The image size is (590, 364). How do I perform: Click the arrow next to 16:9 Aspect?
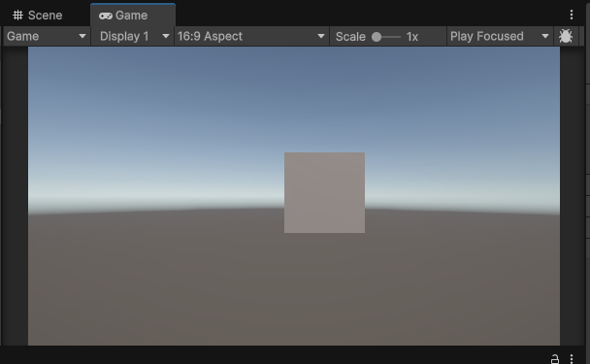click(321, 37)
